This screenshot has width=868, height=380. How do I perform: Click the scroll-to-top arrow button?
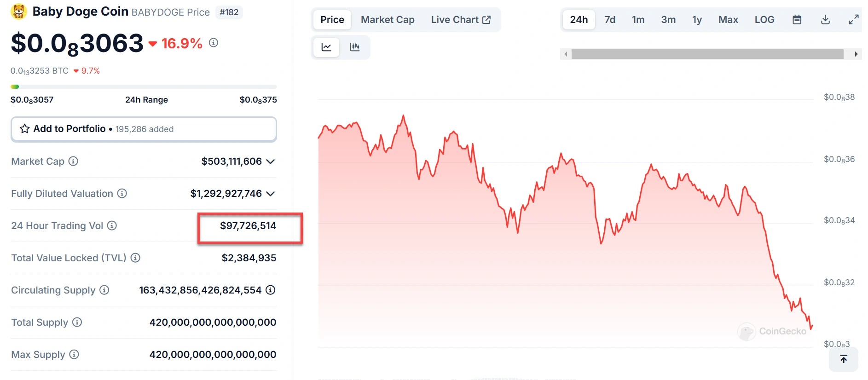pos(844,359)
